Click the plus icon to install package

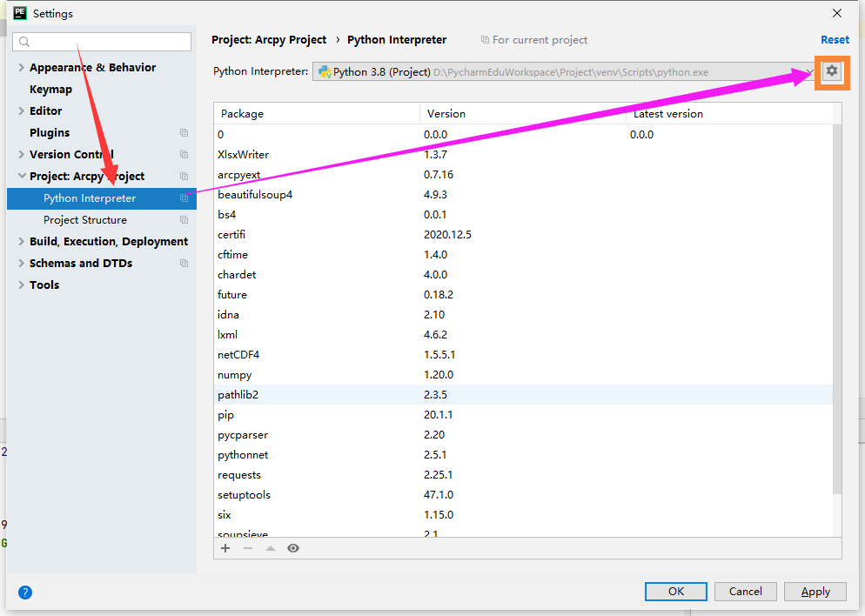tap(225, 548)
